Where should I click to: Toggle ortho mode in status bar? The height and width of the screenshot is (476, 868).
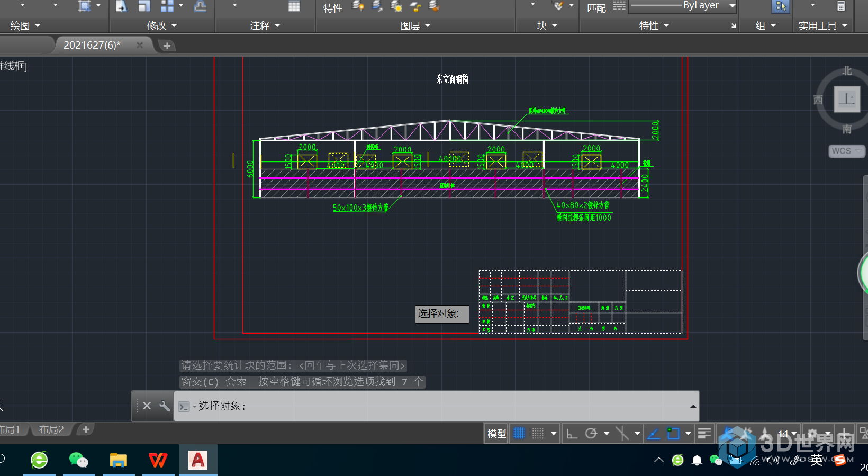point(572,434)
